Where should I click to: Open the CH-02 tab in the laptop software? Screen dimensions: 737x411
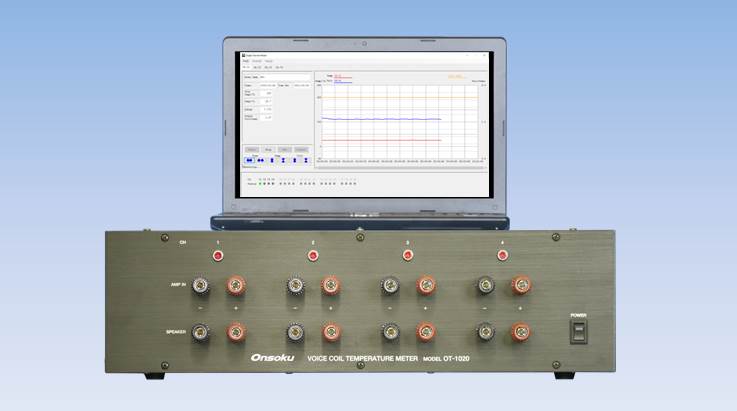pos(258,67)
